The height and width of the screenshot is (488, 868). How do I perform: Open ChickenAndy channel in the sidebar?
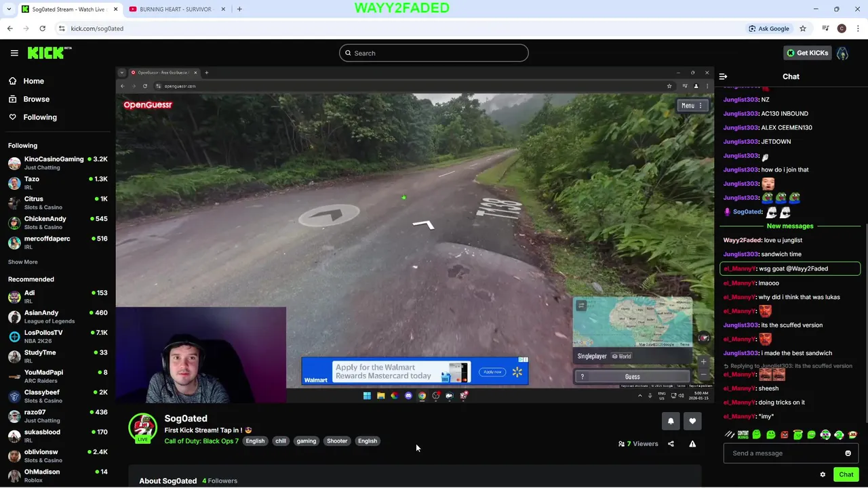[58, 222]
